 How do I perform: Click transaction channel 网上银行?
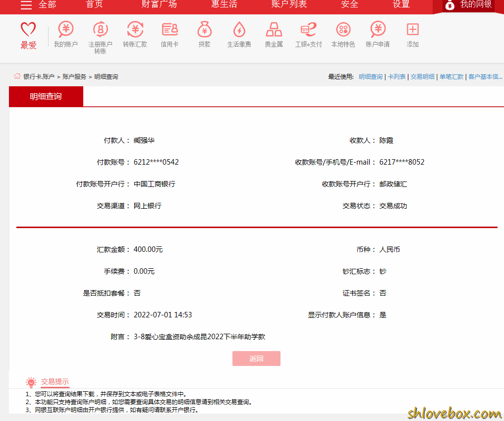point(148,206)
